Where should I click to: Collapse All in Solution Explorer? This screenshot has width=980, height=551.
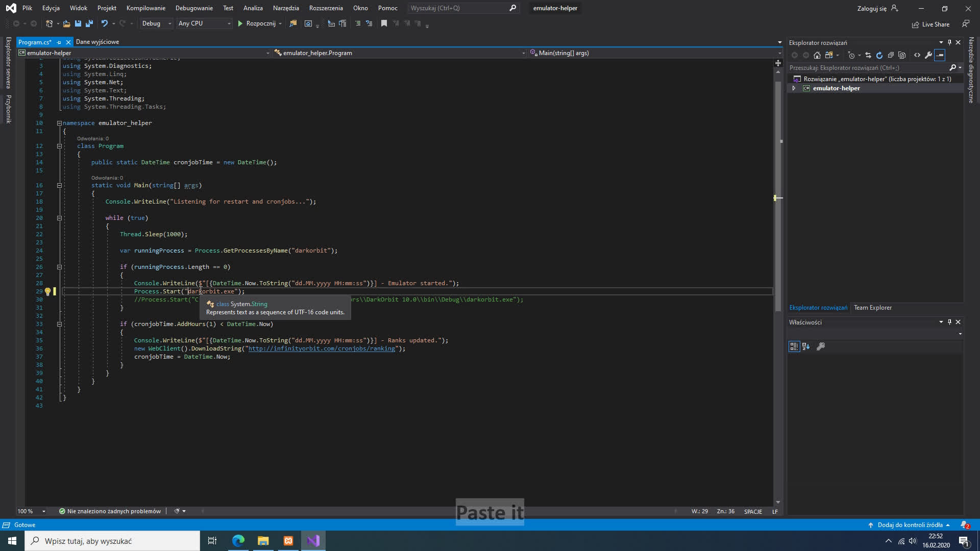click(x=891, y=55)
